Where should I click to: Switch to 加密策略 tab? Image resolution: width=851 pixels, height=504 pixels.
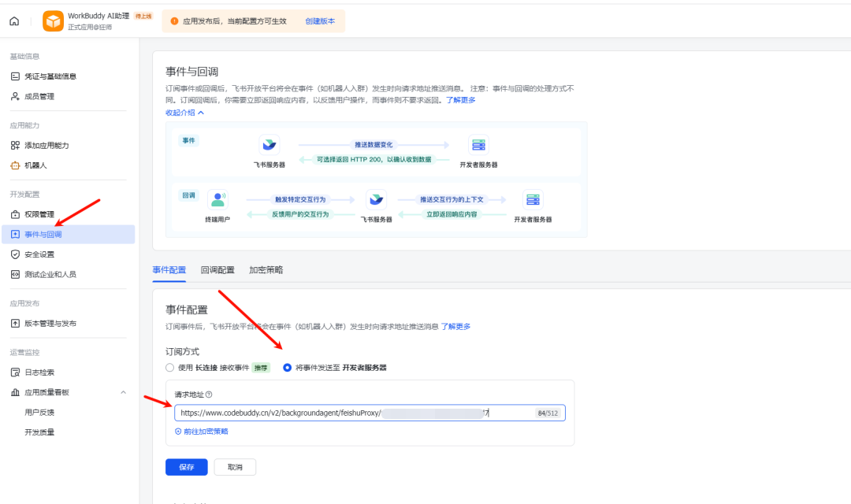(x=266, y=269)
